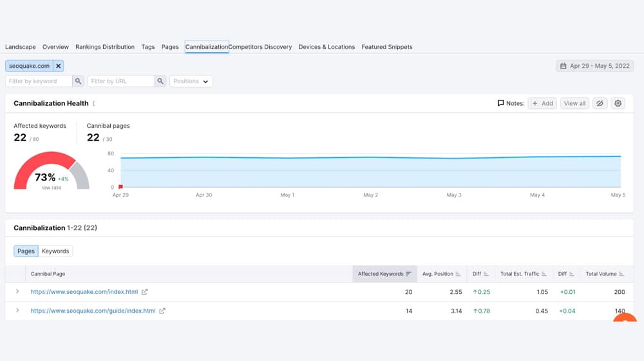Open the Tags tab
The height and width of the screenshot is (361, 644).
(x=148, y=47)
